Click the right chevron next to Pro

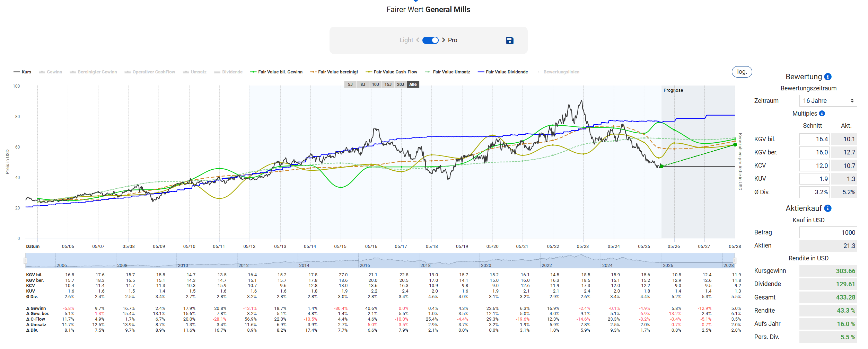tap(444, 40)
